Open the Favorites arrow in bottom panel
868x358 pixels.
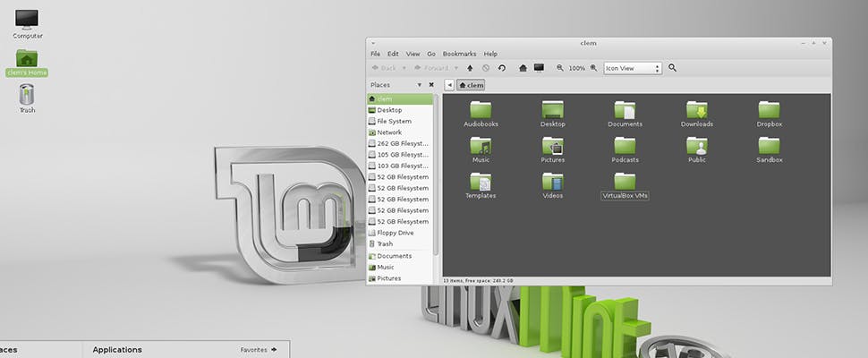pyautogui.click(x=274, y=350)
